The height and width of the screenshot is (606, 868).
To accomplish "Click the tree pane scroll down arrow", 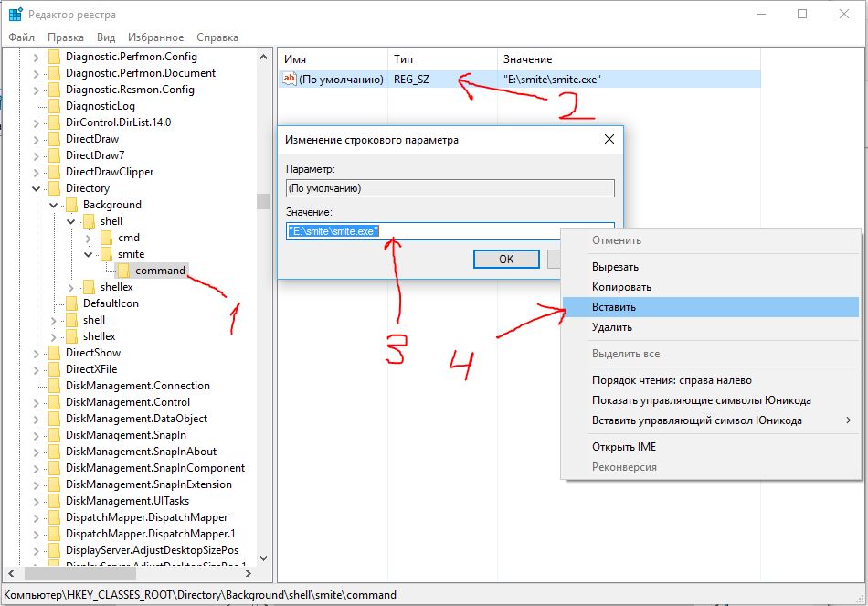I will point(263,558).
